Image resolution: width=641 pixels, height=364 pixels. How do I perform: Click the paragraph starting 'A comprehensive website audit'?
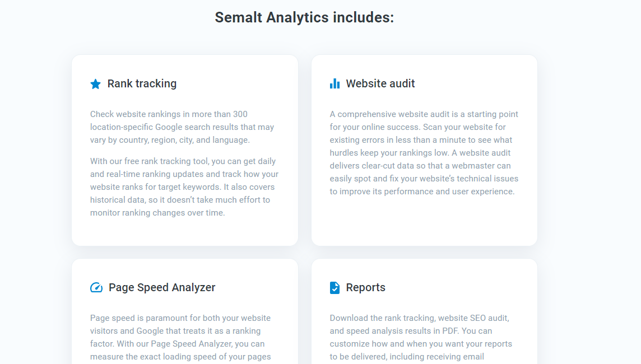point(424,153)
